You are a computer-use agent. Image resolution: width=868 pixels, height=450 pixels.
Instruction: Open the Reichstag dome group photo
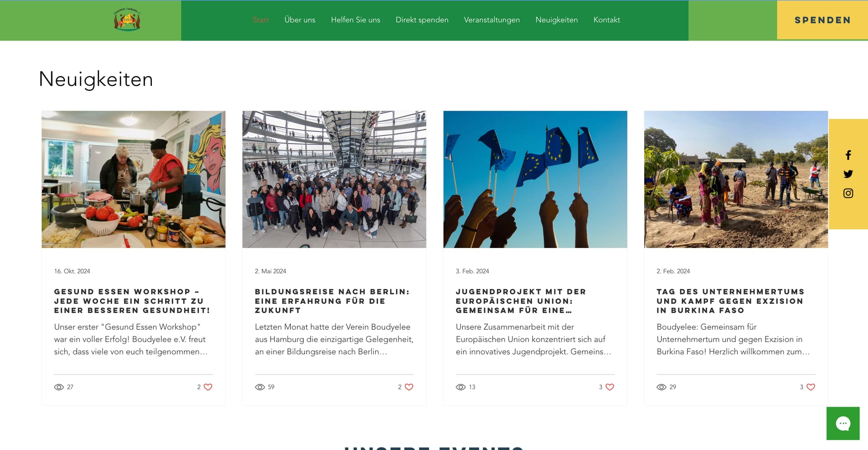click(x=334, y=179)
